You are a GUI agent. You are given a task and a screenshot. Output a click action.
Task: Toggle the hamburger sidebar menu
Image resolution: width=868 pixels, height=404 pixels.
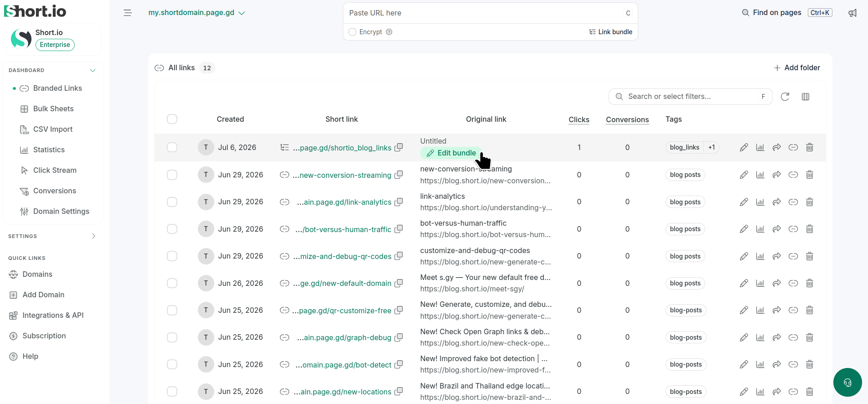pyautogui.click(x=128, y=13)
